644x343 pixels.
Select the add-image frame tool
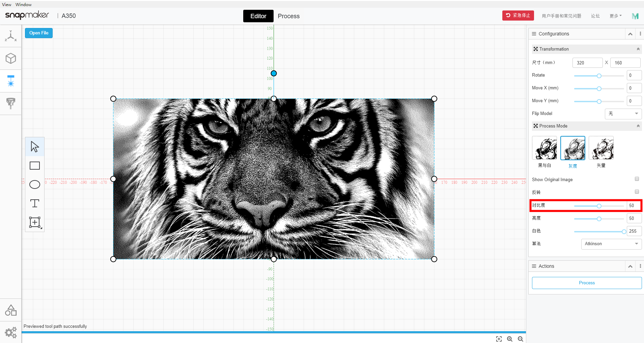point(35,222)
